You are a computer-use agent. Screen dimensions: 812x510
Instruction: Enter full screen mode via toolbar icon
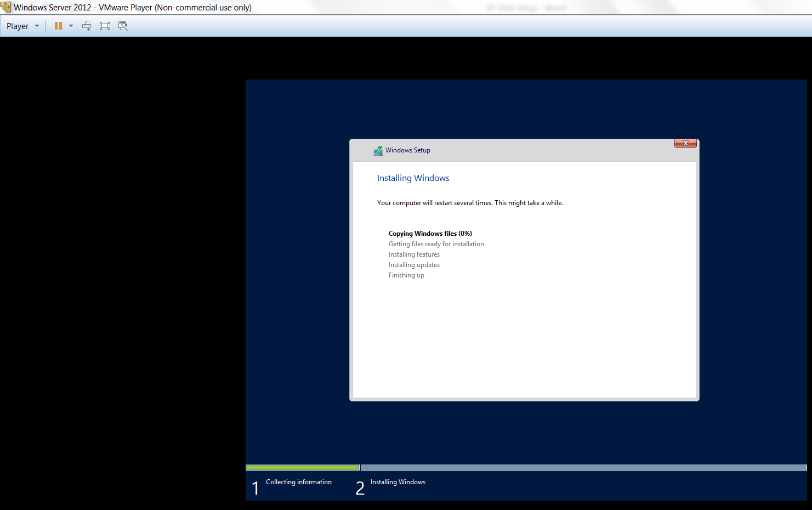(x=105, y=26)
